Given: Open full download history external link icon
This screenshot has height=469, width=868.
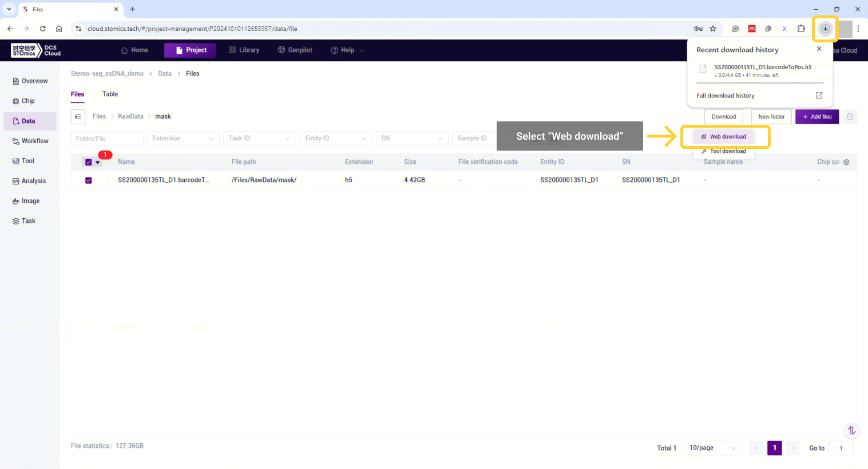Looking at the screenshot, I should (x=819, y=96).
